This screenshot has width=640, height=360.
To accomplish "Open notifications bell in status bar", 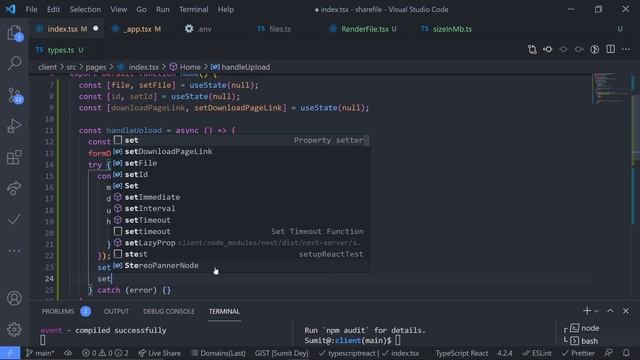I will 626,353.
